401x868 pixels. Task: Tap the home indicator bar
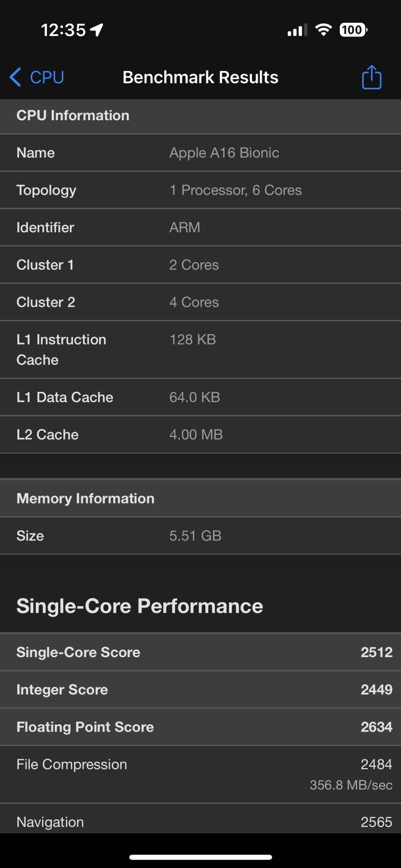[200, 857]
